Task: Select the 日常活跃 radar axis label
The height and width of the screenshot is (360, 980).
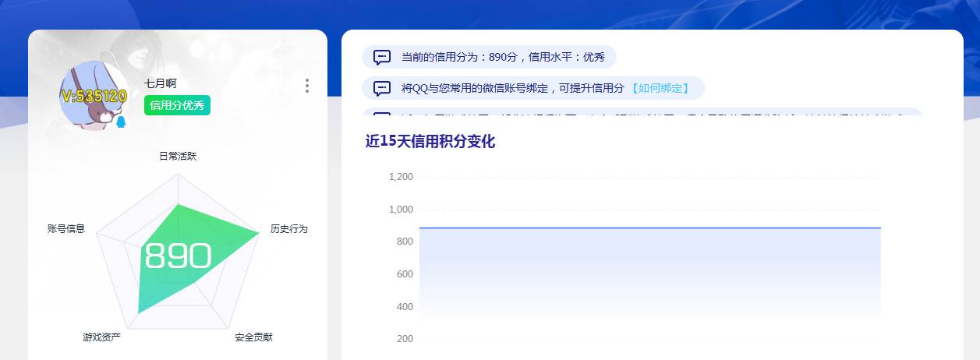Action: pos(178,156)
